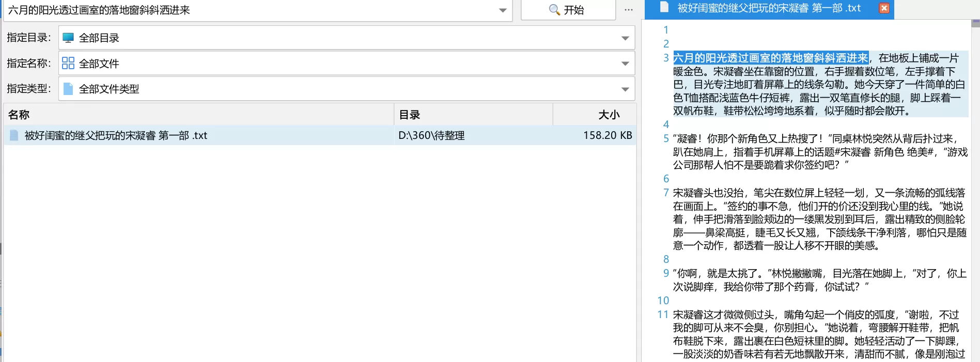Screen dimensions: 980x362
Task: Open the 指定类型 全部文件类型 dropdown
Action: tap(346, 89)
